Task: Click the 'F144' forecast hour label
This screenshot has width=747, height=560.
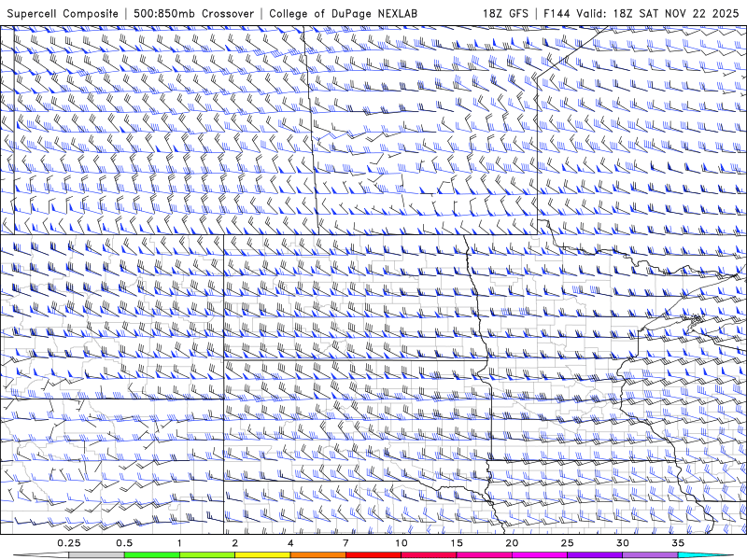Action: point(557,13)
